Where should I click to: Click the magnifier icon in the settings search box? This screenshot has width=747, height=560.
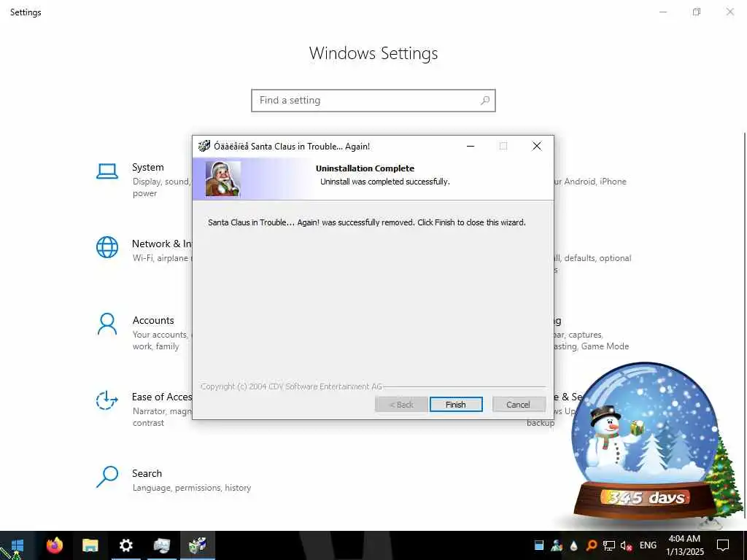[x=485, y=101]
